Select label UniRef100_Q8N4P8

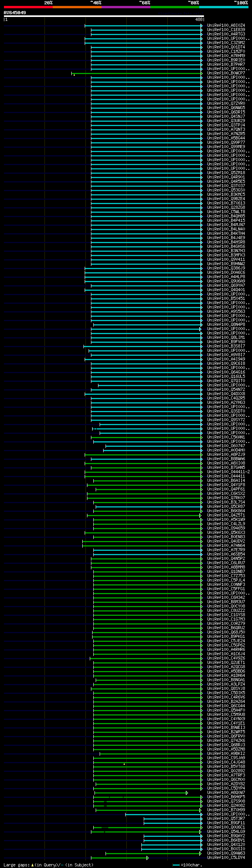click(x=226, y=324)
